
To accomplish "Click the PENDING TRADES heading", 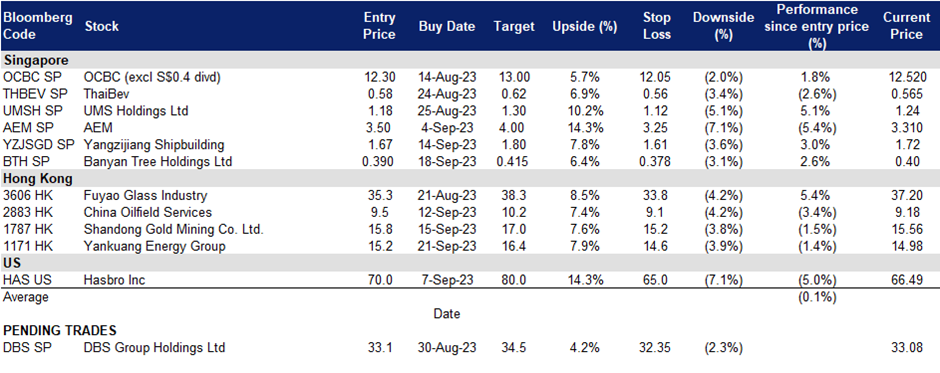I will point(60,330).
